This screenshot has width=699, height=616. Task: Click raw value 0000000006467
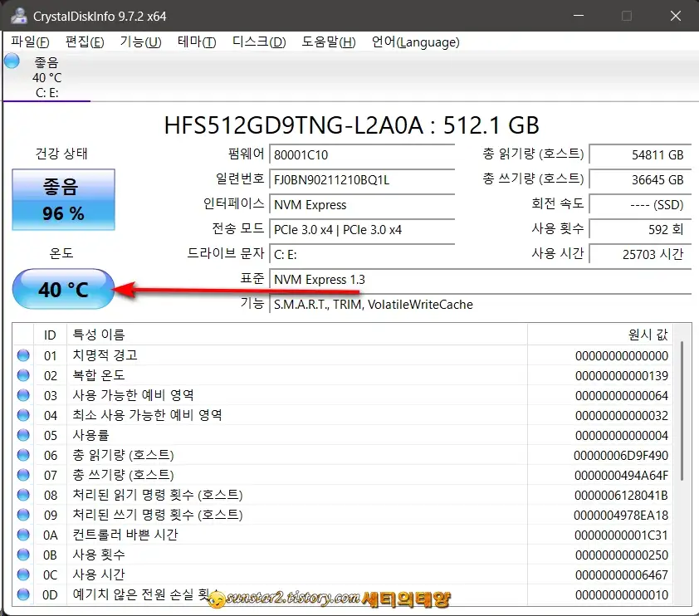point(622,575)
